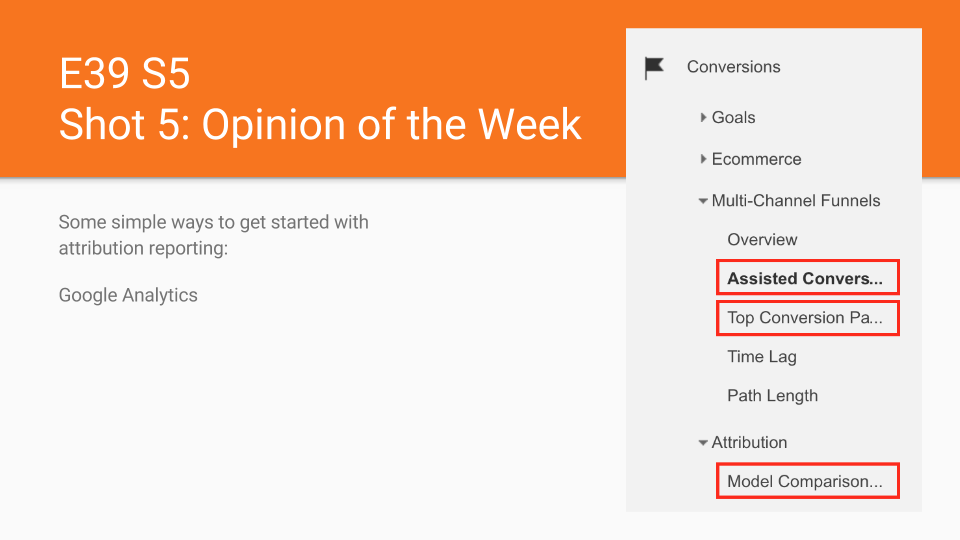Screen dimensions: 960x540
Task: Open the Goals menu item
Action: (733, 118)
